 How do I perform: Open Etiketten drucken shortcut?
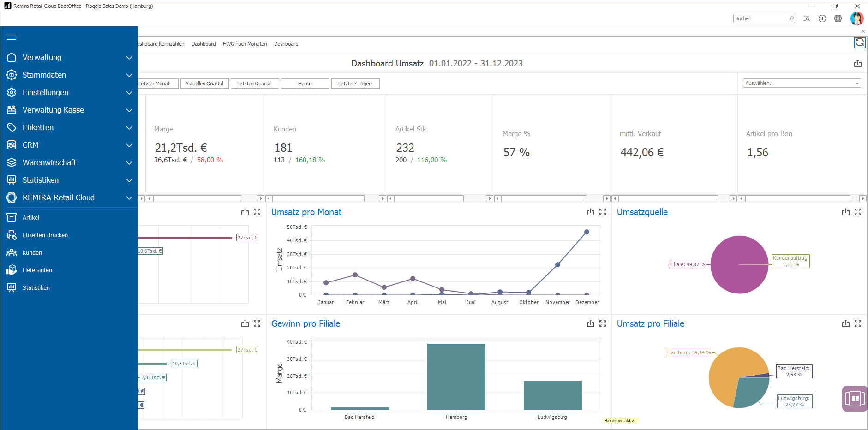[45, 235]
